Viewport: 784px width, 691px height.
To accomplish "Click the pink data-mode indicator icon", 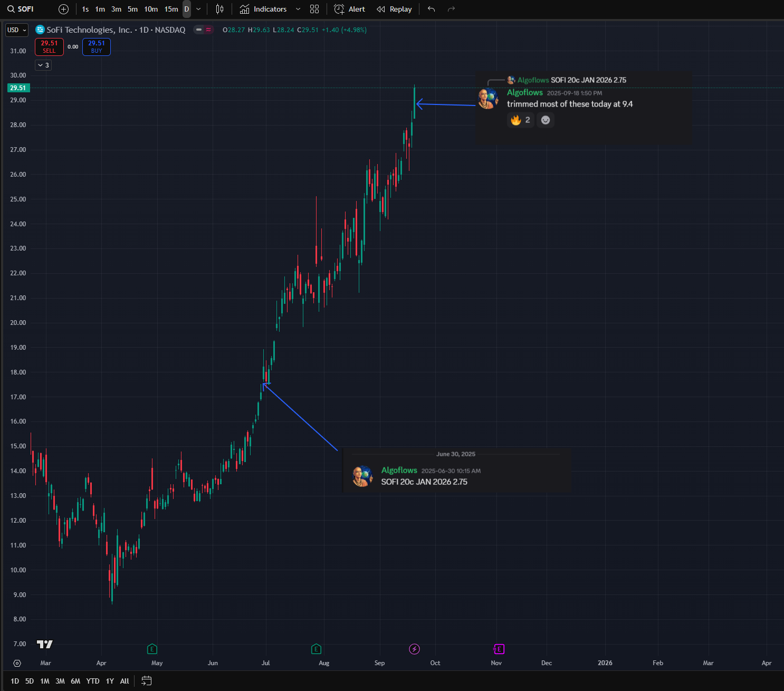I will click(x=209, y=30).
